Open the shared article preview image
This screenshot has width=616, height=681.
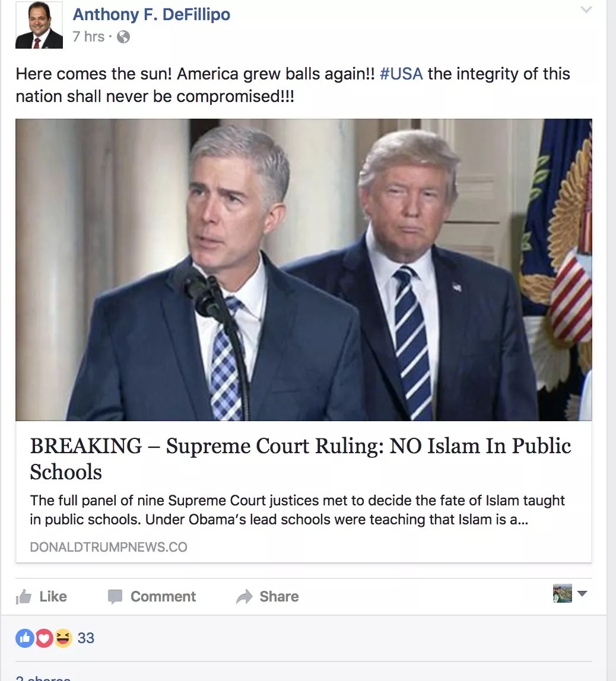click(304, 270)
